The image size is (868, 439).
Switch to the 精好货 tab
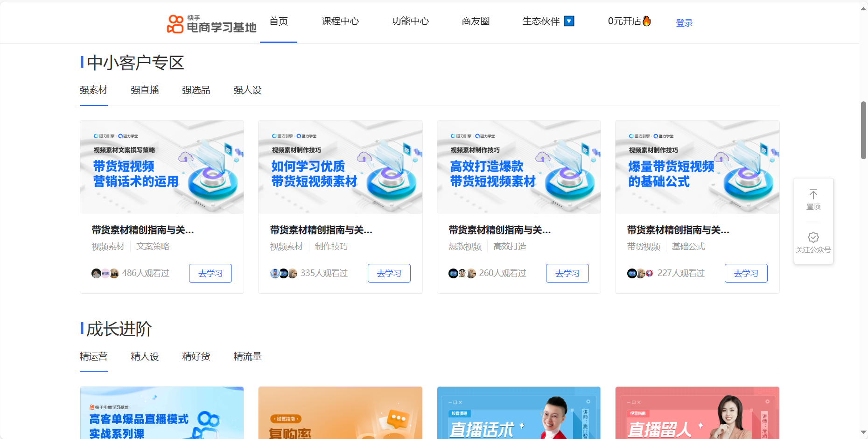196,356
